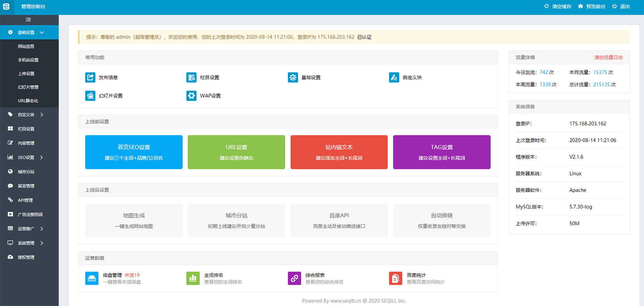Screen dimensions: 644x306
Task: Click the 清空流量日志 link
Action: (608, 57)
